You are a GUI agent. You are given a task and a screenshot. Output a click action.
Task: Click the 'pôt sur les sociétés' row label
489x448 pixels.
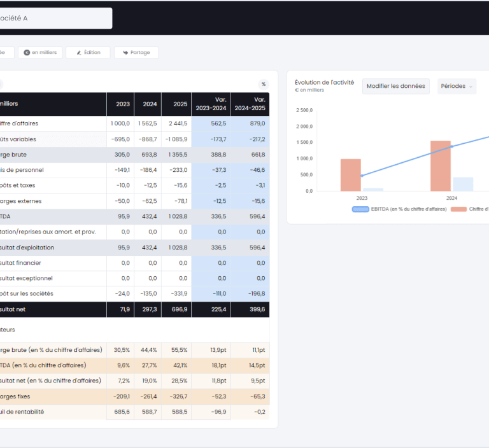coord(27,293)
